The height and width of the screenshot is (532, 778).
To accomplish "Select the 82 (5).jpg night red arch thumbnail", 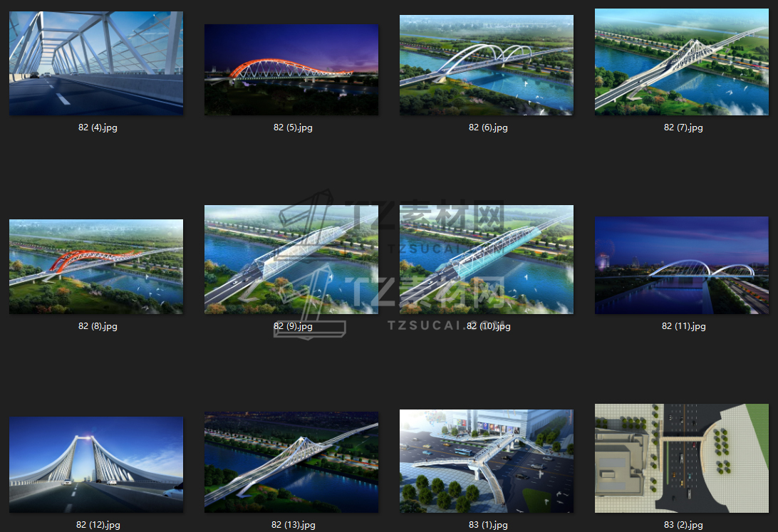I will pyautogui.click(x=291, y=70).
